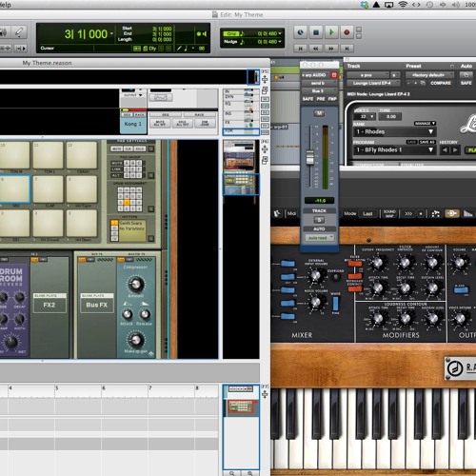Open the main counter format dropdown arrow
Viewport: 476px width, 476px height.
click(111, 33)
